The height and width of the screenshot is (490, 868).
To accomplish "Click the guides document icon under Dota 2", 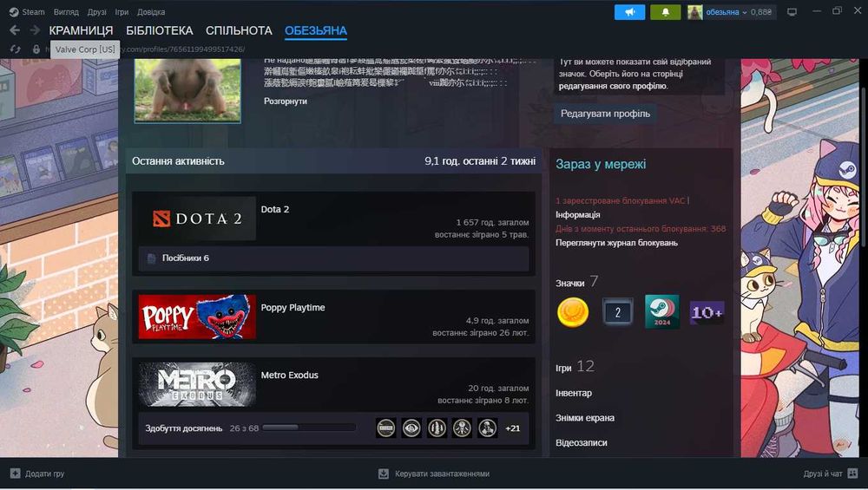I will tap(152, 258).
